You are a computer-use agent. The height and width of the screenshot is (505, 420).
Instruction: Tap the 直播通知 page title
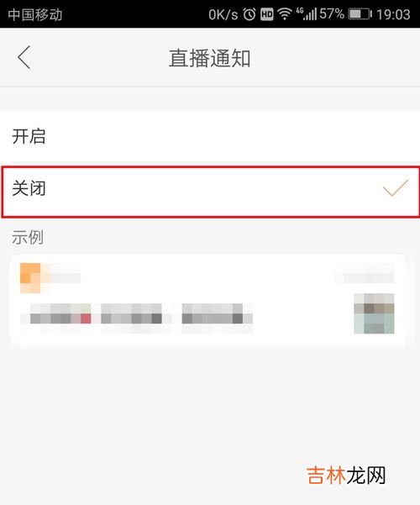pyautogui.click(x=210, y=58)
